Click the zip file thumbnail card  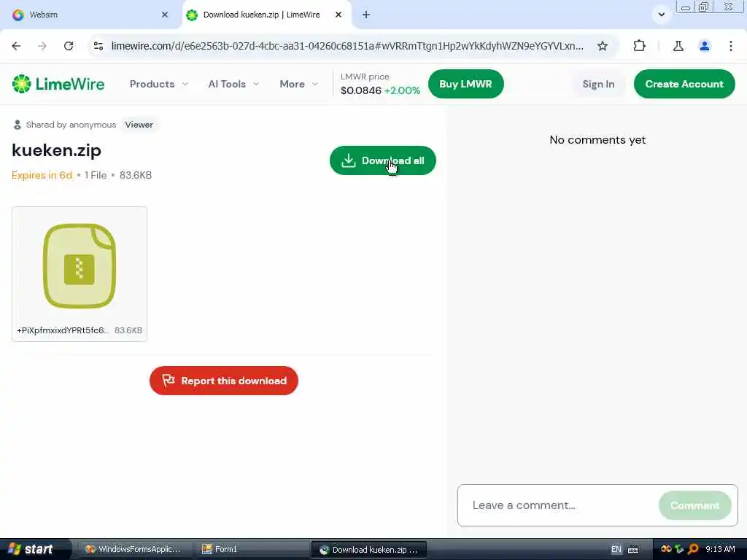tap(80, 274)
